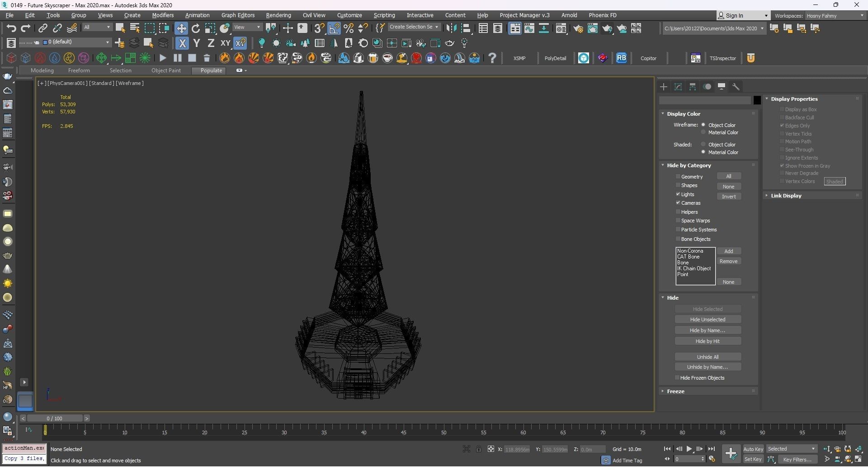The width and height of the screenshot is (868, 470).
Task: Open the Utilities wrench panel tab
Action: 736,86
